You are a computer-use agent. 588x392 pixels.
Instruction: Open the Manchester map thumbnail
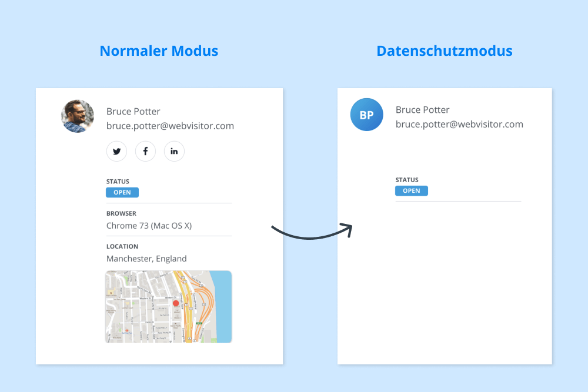[x=169, y=307]
